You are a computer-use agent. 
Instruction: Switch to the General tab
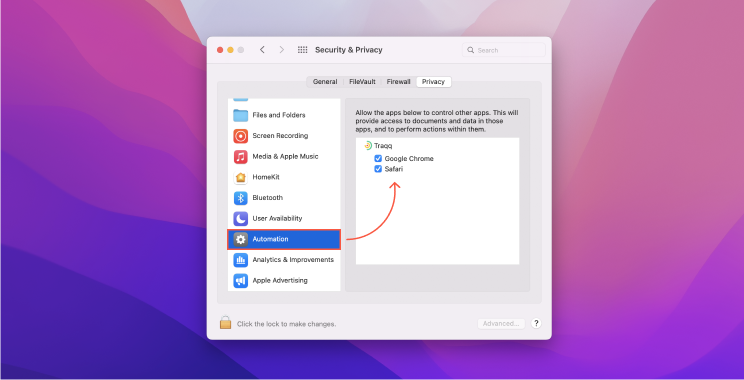point(325,82)
